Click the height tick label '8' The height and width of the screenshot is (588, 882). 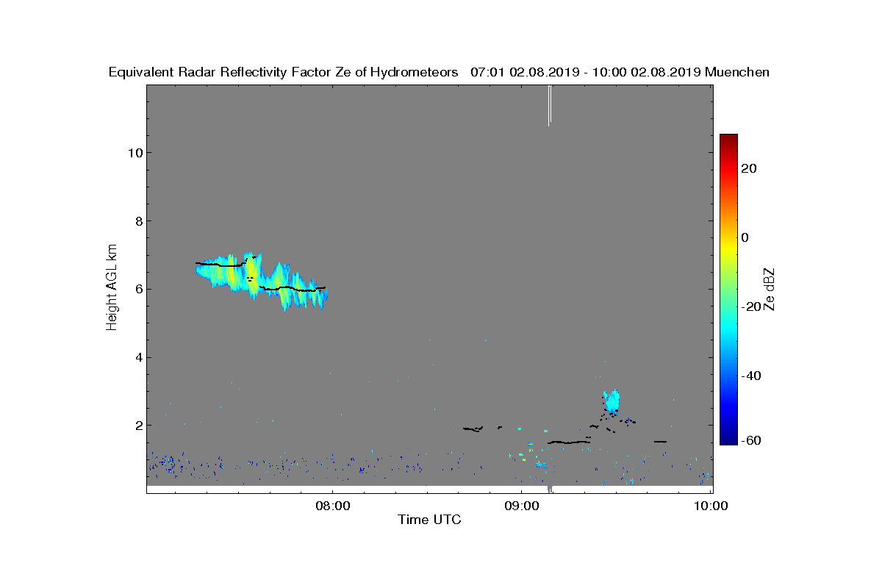[x=138, y=221]
